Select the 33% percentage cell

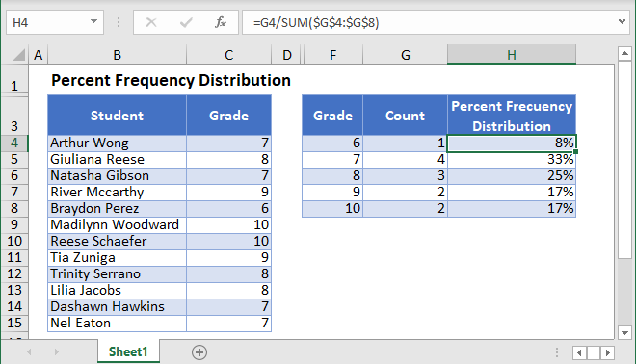[x=512, y=159]
